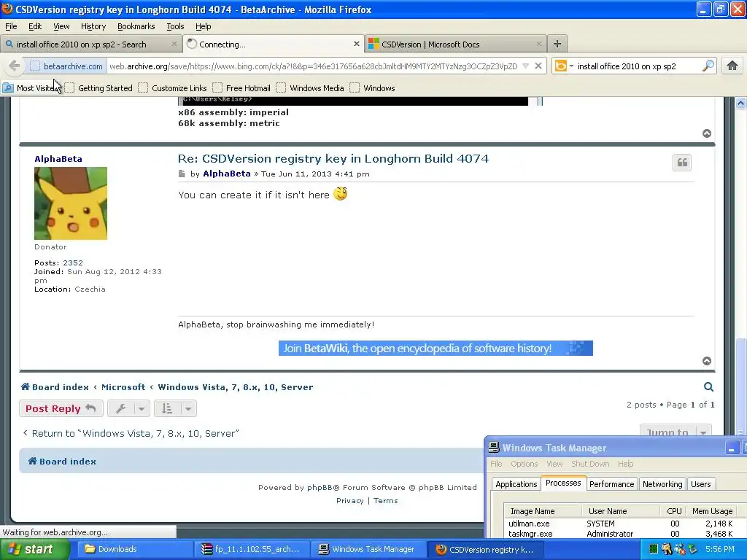Click the Firefox back arrow button
Viewport: 747px width, 560px height.
point(15,66)
